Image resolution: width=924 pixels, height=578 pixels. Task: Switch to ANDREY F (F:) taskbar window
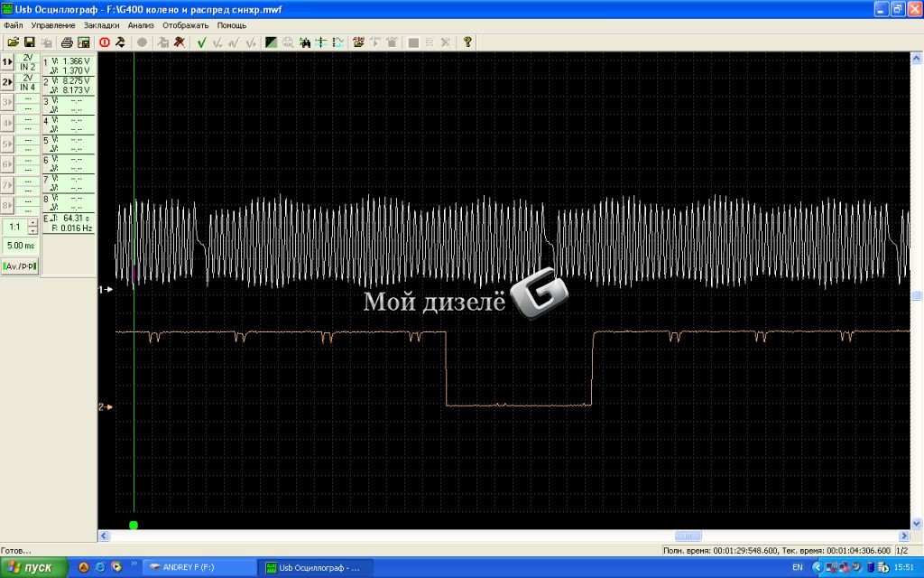(x=200, y=567)
